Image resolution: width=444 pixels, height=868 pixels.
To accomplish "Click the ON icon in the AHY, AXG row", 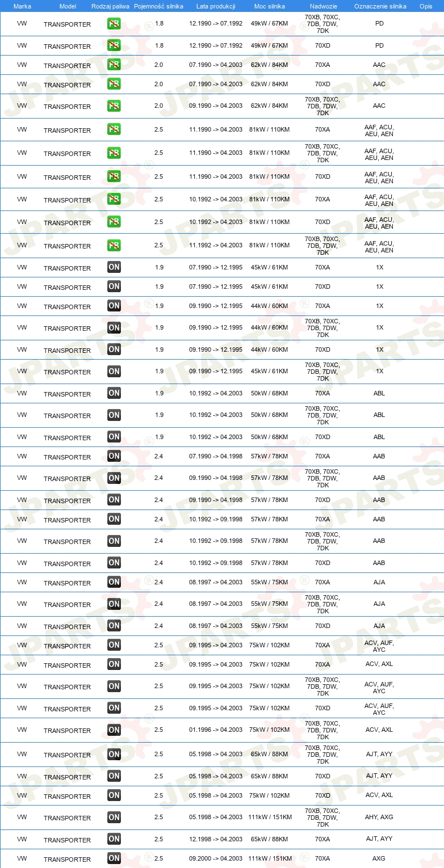I will [x=114, y=818].
